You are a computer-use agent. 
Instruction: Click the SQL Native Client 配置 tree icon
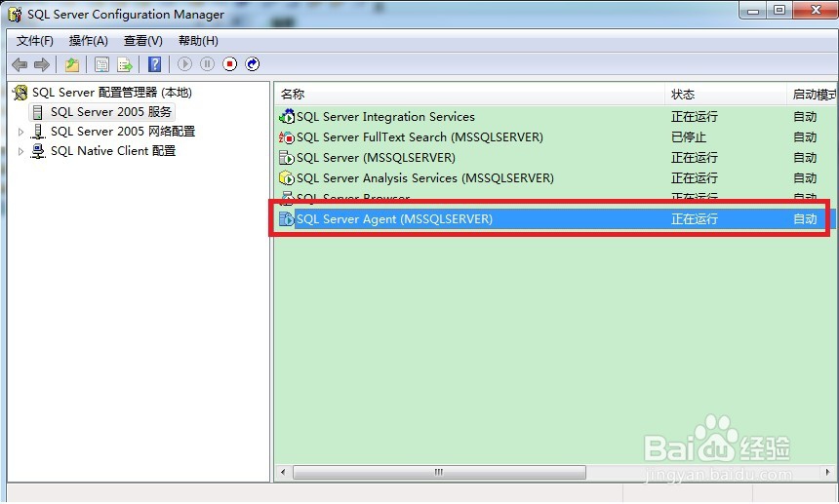point(37,151)
